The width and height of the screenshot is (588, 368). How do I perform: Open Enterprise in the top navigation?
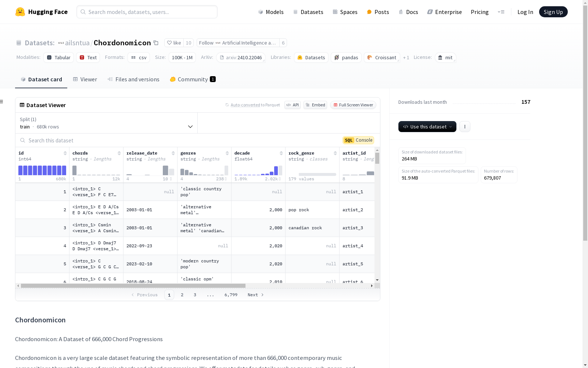[444, 12]
